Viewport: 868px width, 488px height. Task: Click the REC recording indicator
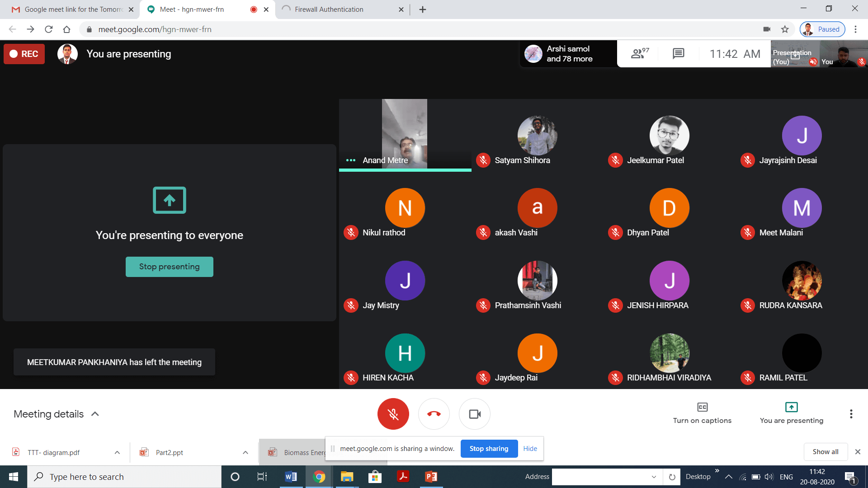[x=24, y=54]
